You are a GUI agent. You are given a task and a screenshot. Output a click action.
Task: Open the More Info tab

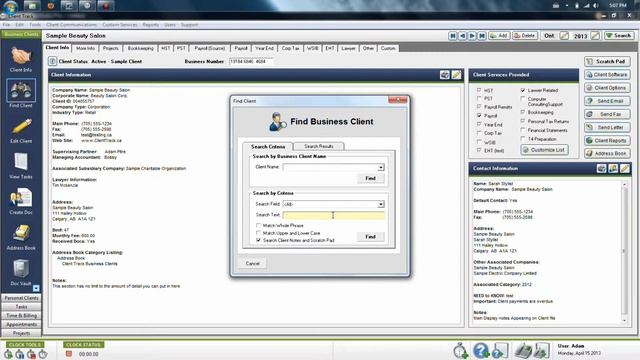(x=85, y=48)
